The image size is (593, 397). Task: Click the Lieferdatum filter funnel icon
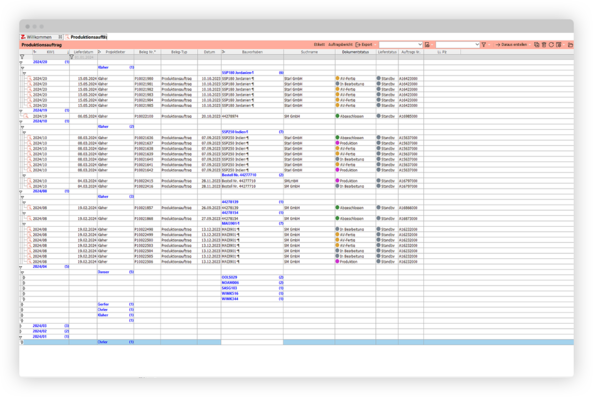click(x=71, y=57)
